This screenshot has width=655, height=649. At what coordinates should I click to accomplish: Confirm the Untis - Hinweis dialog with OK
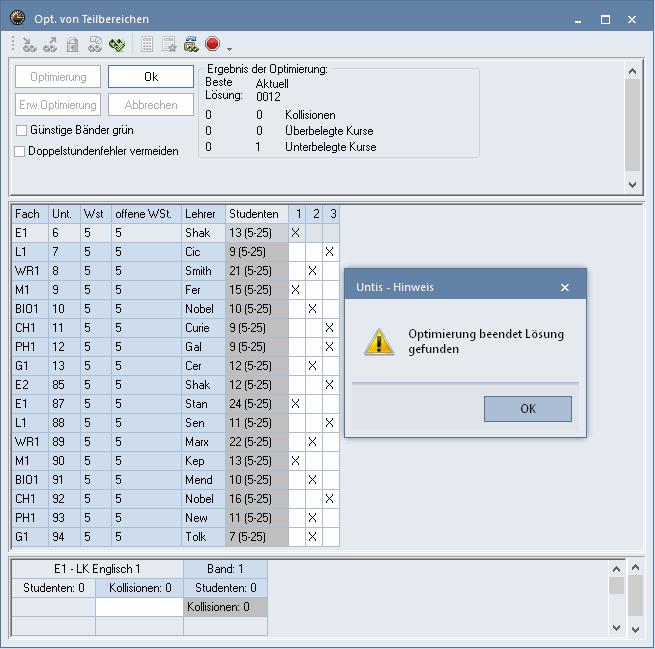(528, 409)
